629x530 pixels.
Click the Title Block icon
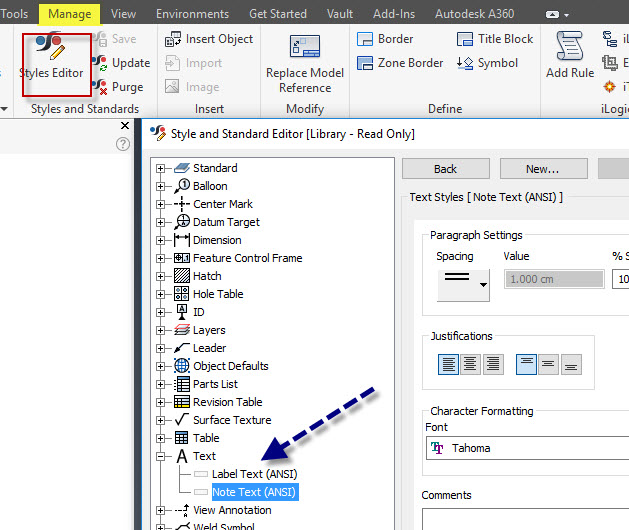pos(465,39)
